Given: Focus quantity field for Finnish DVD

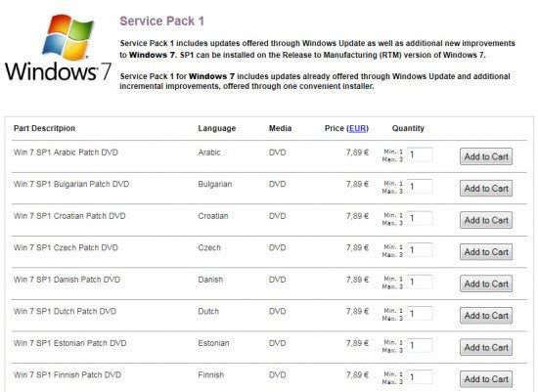Looking at the screenshot, I should (x=420, y=377).
